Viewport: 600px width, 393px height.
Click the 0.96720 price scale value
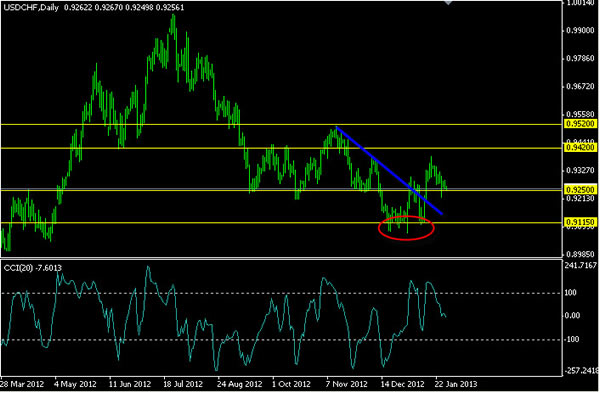tap(581, 87)
